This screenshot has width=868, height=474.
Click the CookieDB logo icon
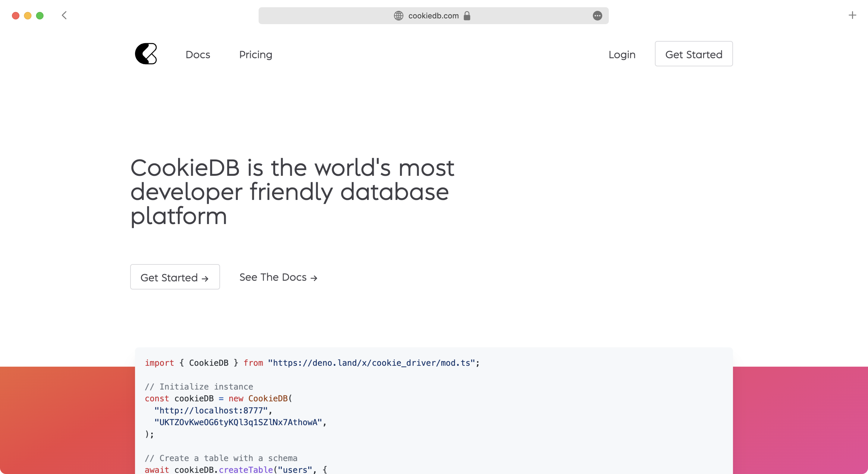[x=146, y=54]
